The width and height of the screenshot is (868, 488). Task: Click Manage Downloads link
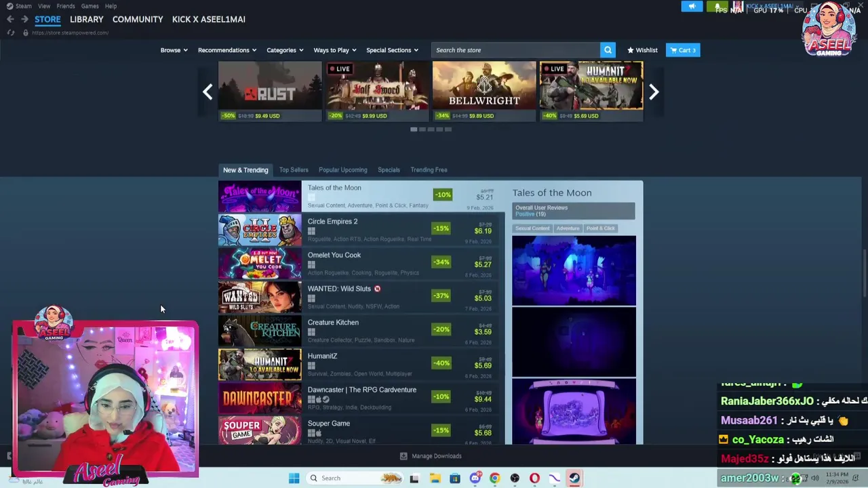[436, 456]
